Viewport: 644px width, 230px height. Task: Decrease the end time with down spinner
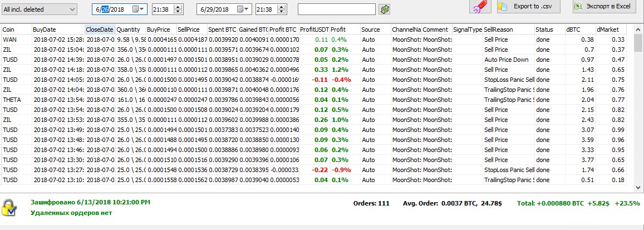click(x=282, y=12)
